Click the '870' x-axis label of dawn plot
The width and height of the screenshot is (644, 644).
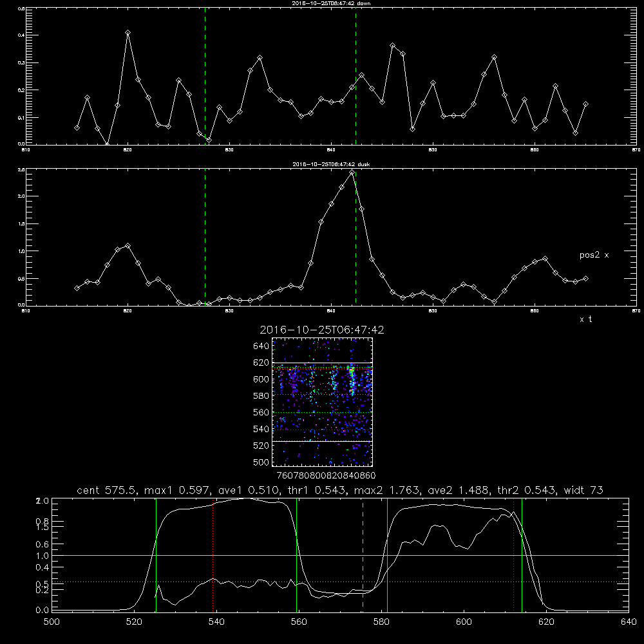[636, 150]
